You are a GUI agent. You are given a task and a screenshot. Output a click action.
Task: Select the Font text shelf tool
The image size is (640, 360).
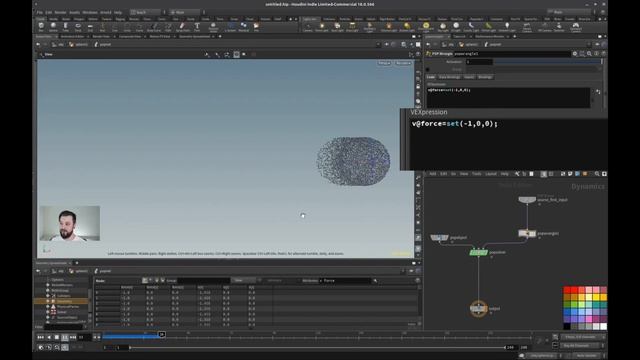click(197, 27)
